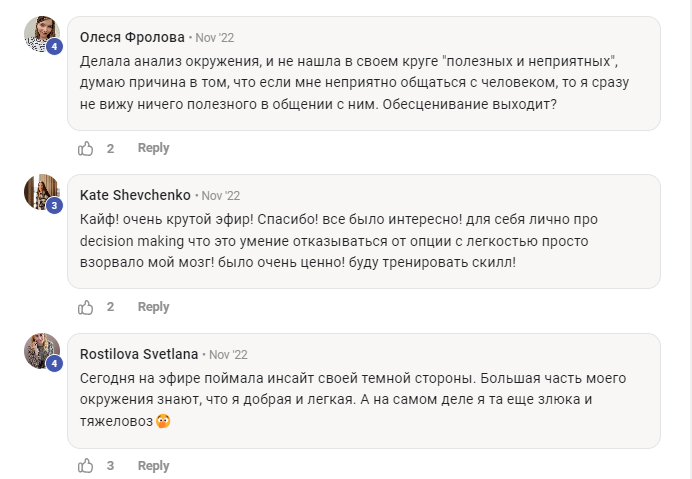Click Rostilova Svetlana's avatar image
This screenshot has height=479, width=692.
click(41, 350)
